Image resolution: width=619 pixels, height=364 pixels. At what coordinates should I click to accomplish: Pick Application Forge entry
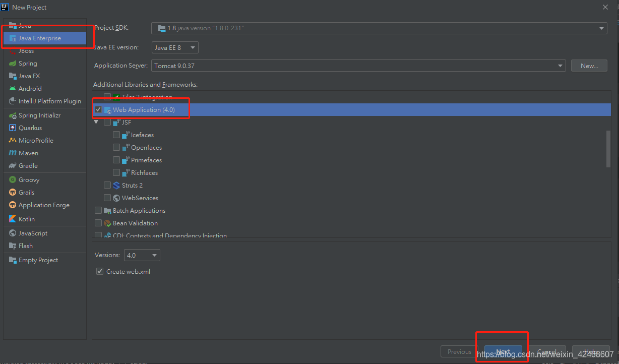45,205
